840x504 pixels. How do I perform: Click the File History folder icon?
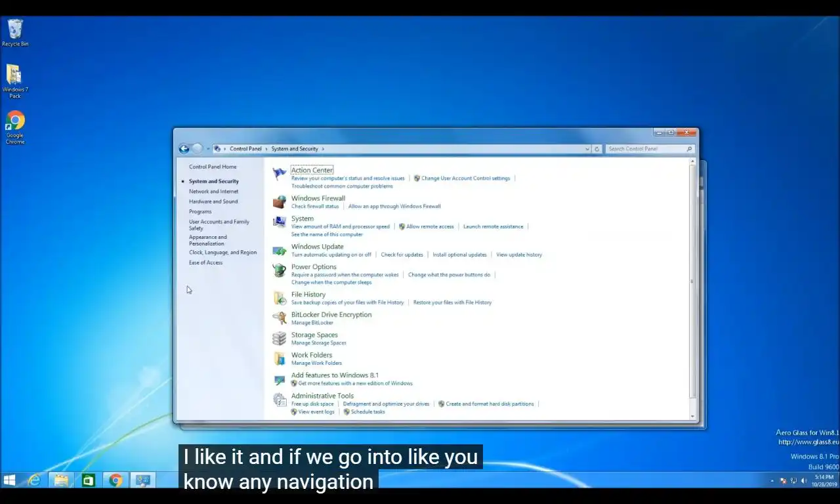280,298
